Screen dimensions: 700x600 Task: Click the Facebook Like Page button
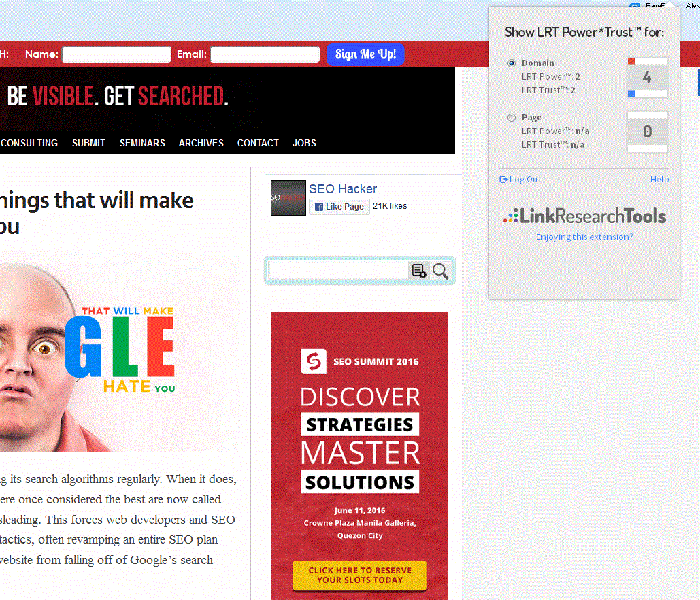click(x=339, y=207)
